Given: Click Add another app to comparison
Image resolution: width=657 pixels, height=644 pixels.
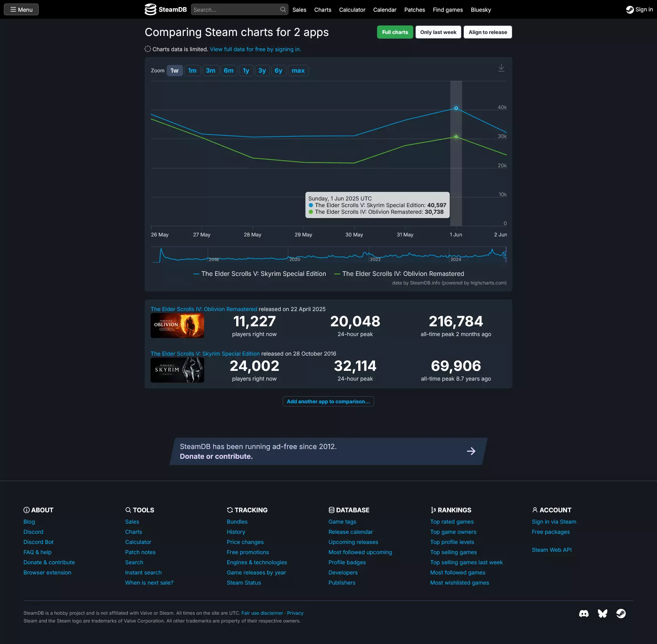Looking at the screenshot, I should coord(328,401).
